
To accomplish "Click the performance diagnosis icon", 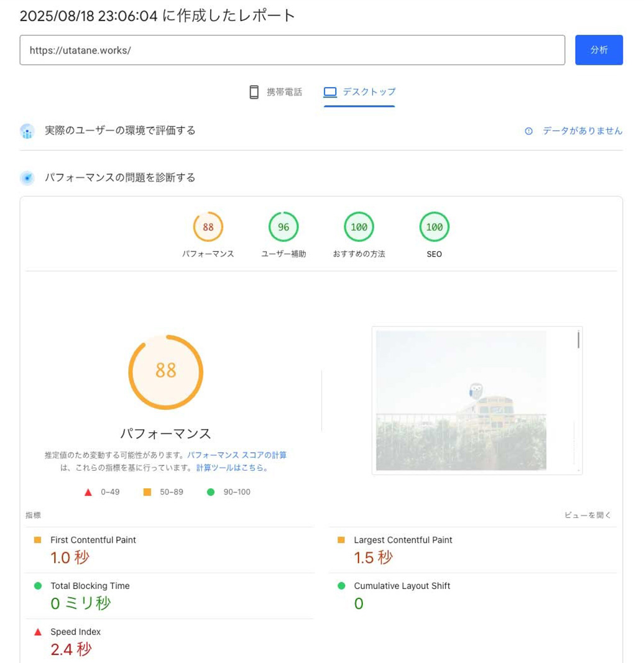I will pyautogui.click(x=27, y=178).
